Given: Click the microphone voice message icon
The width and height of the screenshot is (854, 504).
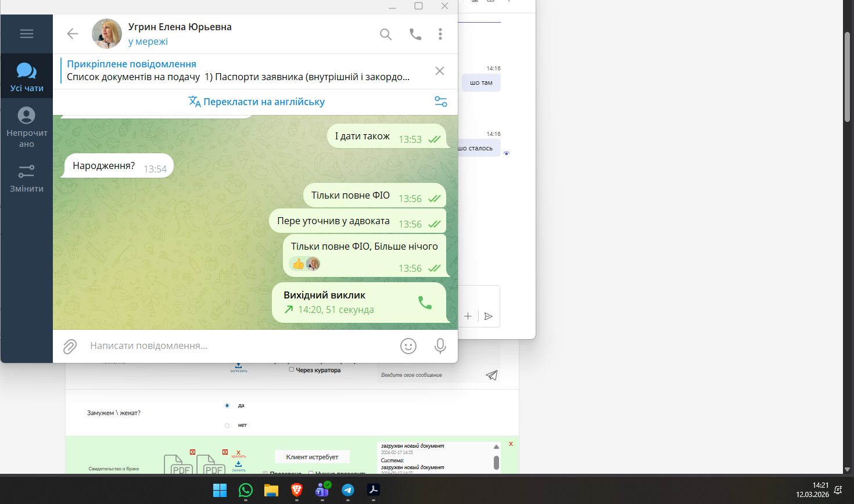Looking at the screenshot, I should point(440,346).
